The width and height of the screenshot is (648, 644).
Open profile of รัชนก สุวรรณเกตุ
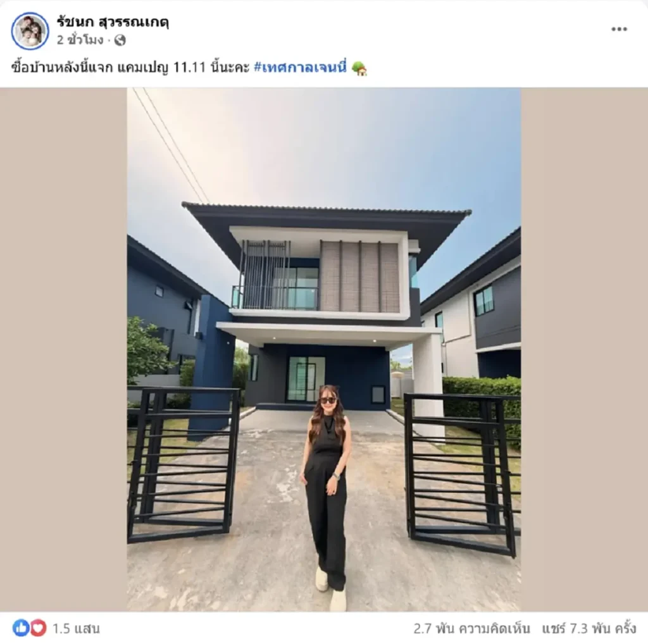tap(113, 22)
